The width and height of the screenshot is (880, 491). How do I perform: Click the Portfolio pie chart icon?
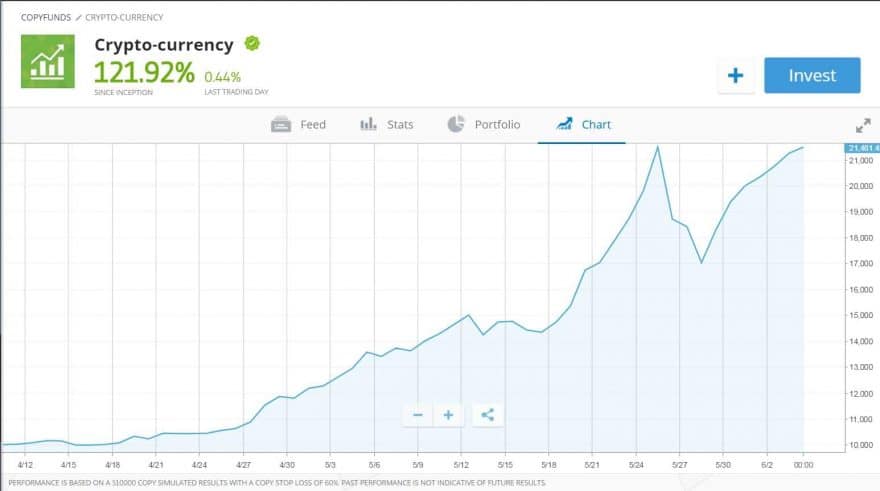coord(456,124)
